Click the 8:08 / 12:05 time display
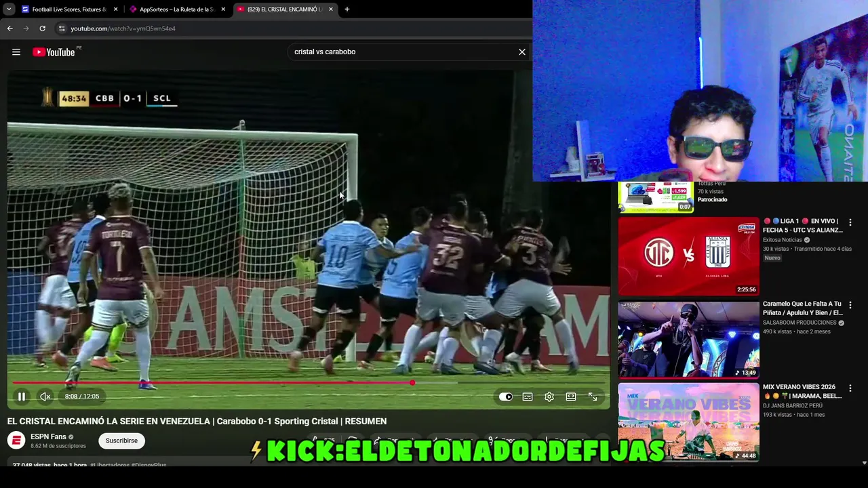The width and height of the screenshot is (868, 488). (x=82, y=396)
